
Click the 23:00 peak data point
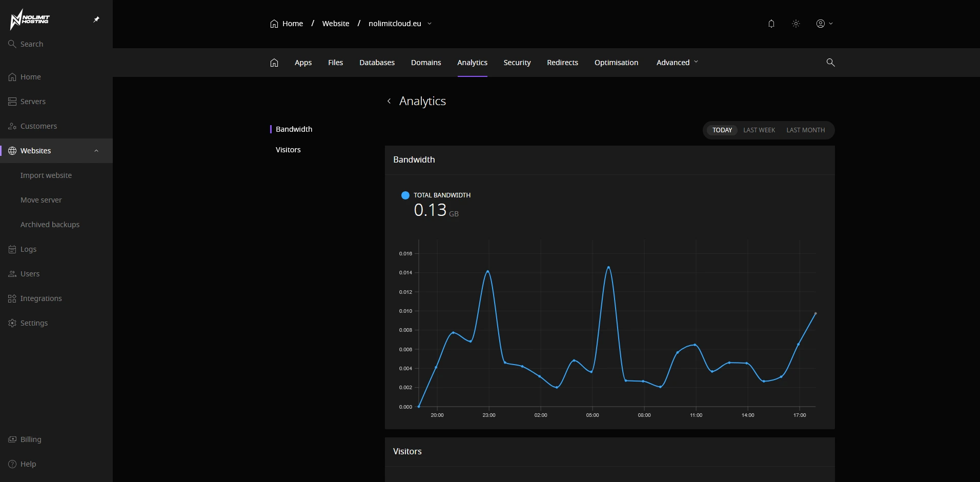[x=487, y=271]
